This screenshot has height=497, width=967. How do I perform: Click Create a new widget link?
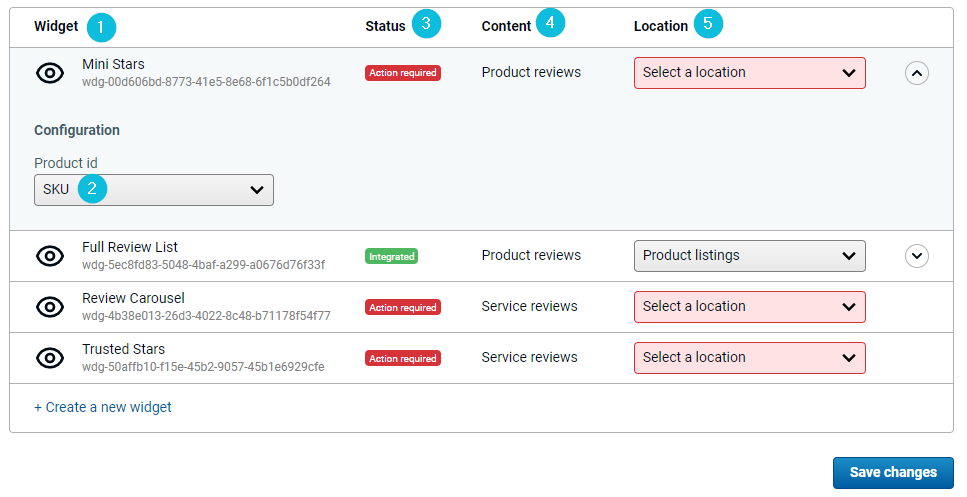click(103, 407)
